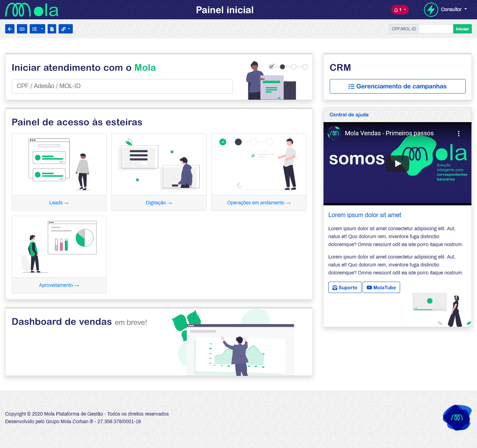Image resolution: width=477 pixels, height=448 pixels.
Task: Open the MolaTube button
Action: tap(381, 288)
